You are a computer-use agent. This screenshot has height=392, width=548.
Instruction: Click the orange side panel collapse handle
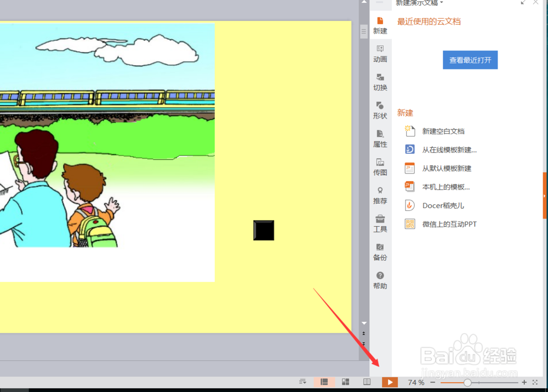tap(545, 195)
